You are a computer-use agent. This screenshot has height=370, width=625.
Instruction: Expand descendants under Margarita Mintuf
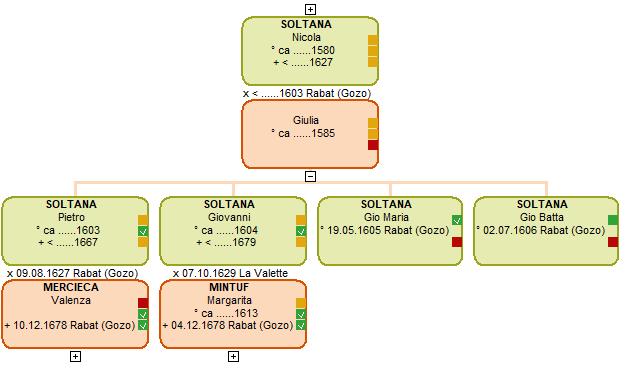233,356
